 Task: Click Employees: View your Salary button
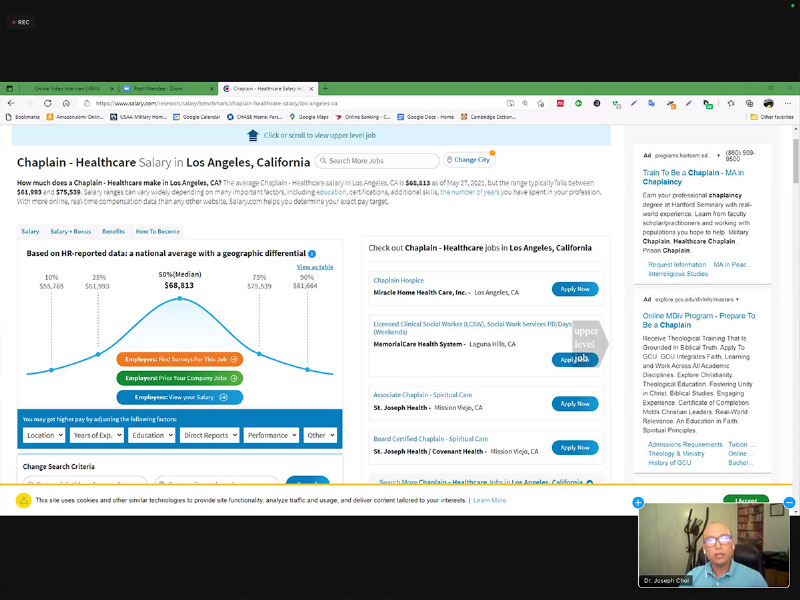(x=180, y=397)
